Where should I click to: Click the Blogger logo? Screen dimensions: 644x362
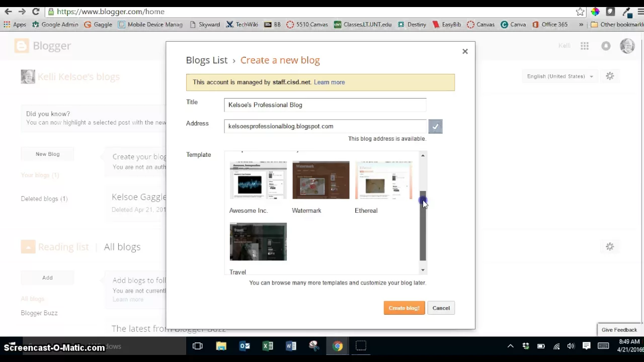[x=43, y=46]
